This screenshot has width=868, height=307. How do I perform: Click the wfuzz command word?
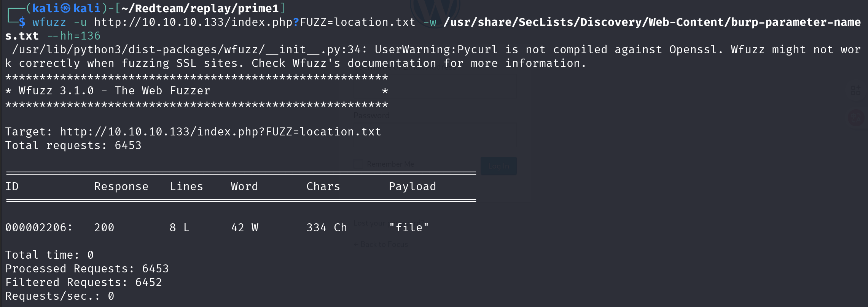pyautogui.click(x=49, y=22)
